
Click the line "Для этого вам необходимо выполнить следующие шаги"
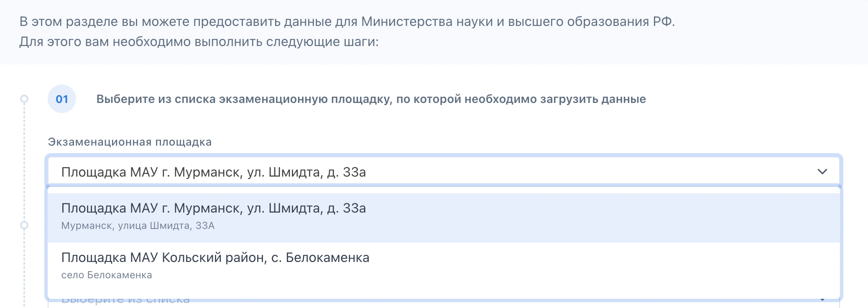coord(199,42)
